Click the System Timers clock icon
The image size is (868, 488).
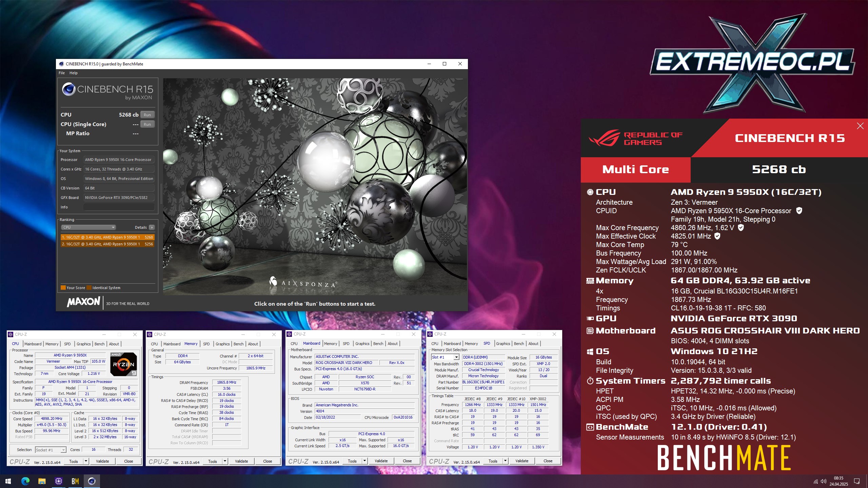click(x=590, y=381)
